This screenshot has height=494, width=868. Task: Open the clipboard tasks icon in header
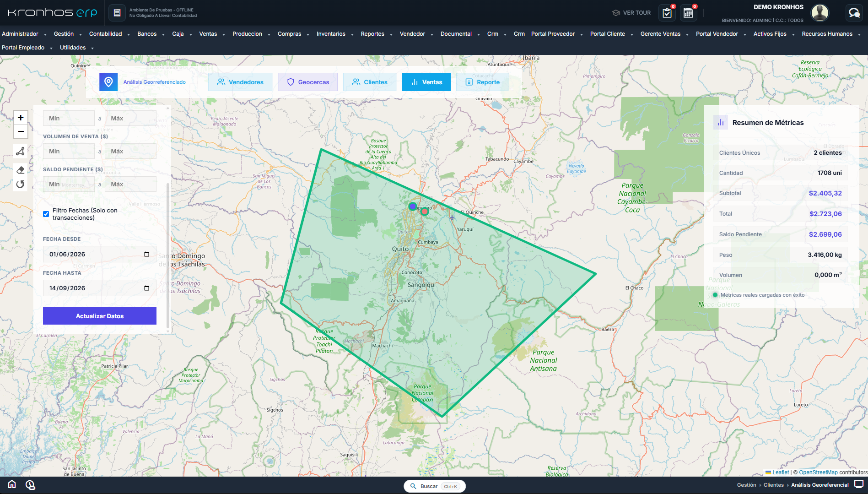click(x=667, y=13)
